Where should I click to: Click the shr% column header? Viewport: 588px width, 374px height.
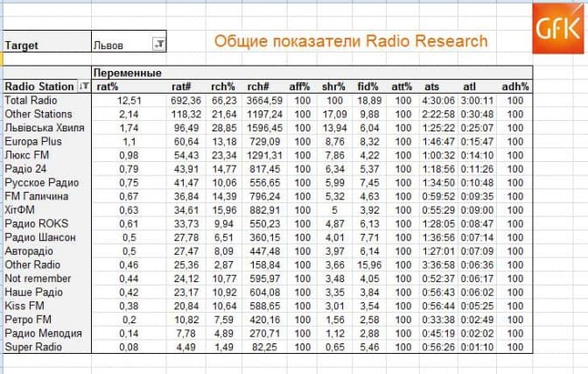(x=335, y=87)
